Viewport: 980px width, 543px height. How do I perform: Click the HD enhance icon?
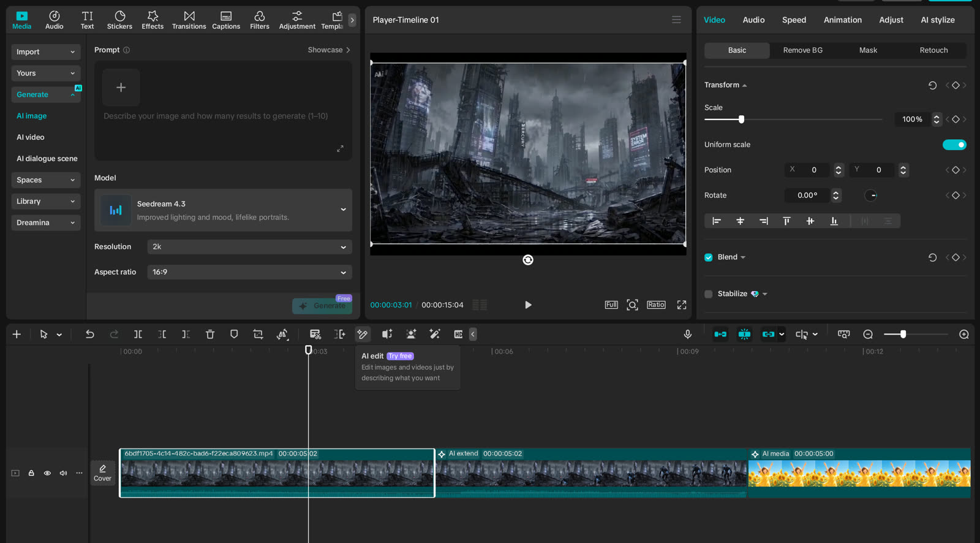point(458,334)
